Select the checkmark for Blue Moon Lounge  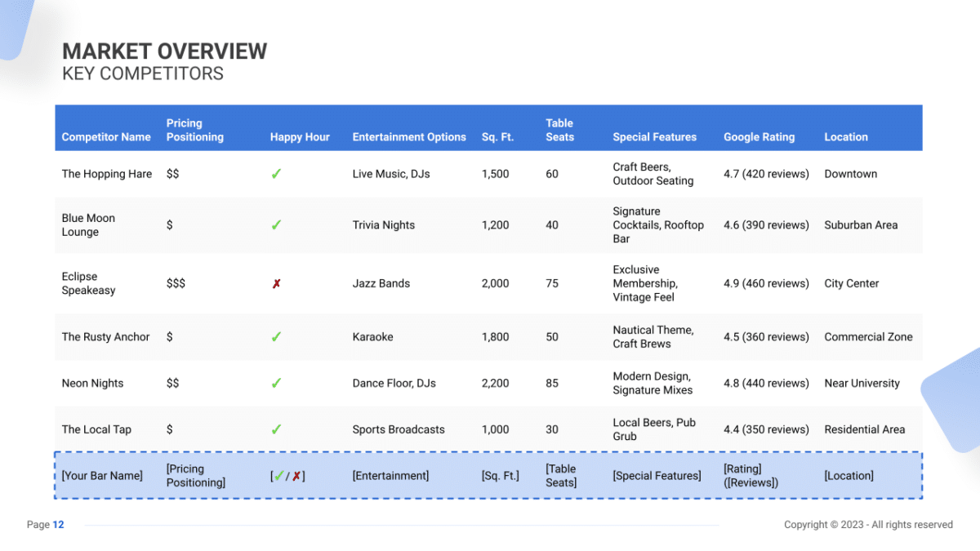click(x=276, y=224)
